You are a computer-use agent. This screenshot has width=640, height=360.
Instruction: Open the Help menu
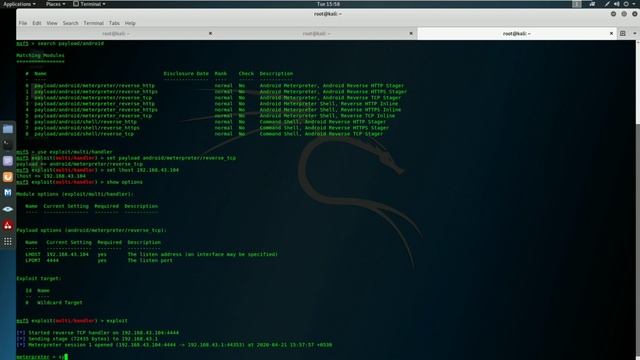click(130, 23)
